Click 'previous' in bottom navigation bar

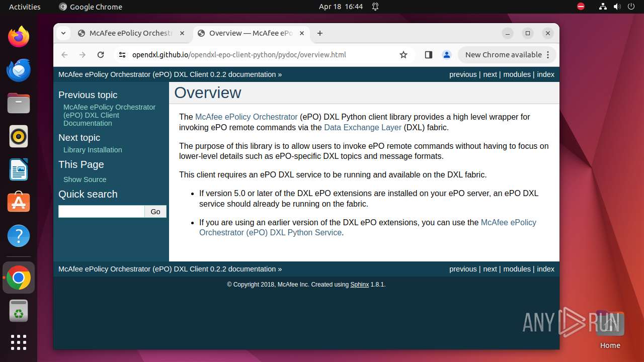tap(463, 269)
